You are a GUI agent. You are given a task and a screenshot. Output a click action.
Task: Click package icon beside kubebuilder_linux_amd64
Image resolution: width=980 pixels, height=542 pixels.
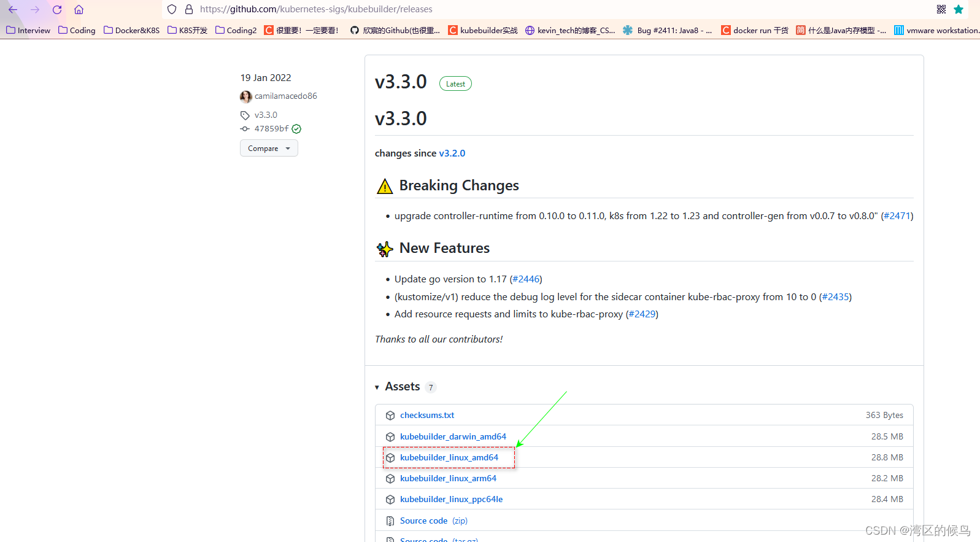click(390, 458)
